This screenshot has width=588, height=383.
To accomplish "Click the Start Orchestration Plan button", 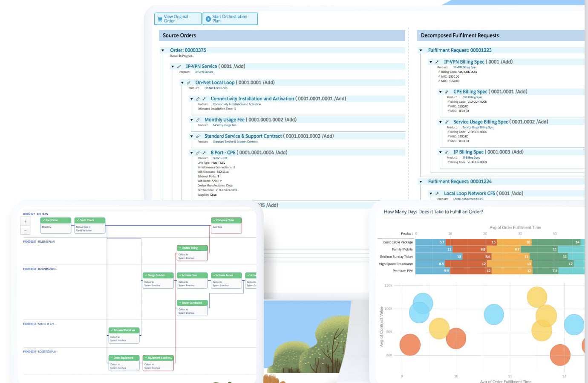I will coord(230,19).
